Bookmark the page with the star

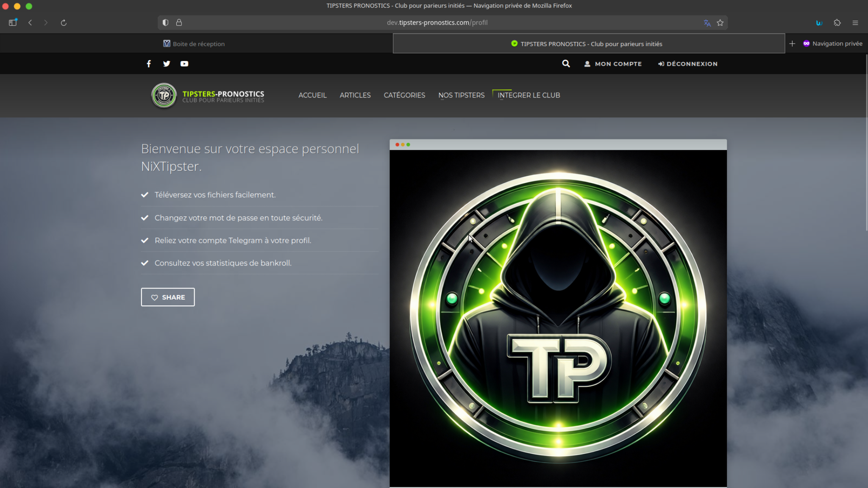coord(720,22)
